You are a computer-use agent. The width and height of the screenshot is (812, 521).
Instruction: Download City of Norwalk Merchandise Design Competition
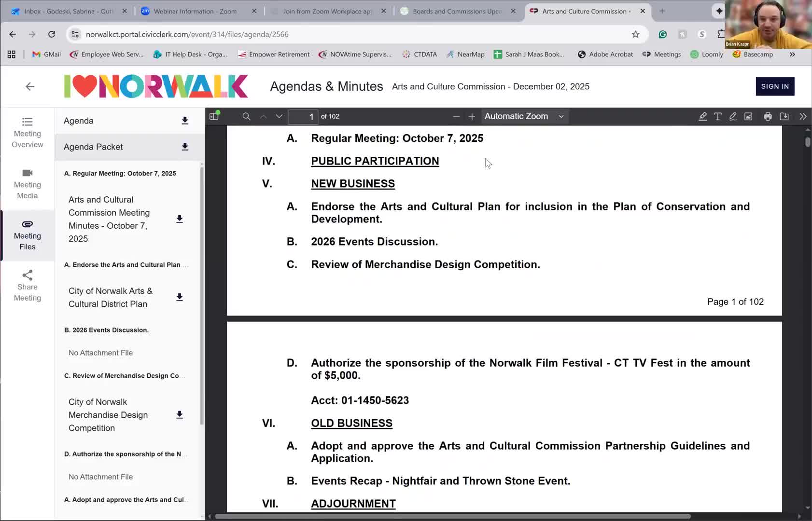point(179,415)
